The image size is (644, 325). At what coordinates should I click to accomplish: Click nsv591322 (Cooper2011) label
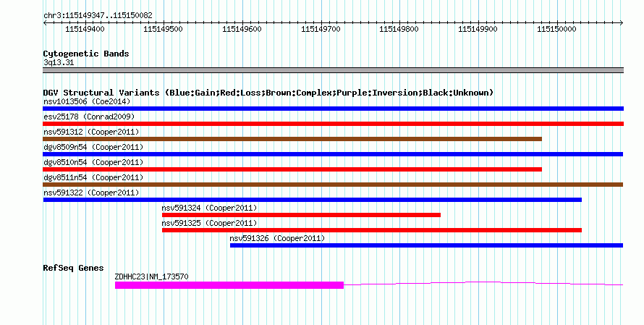point(91,193)
